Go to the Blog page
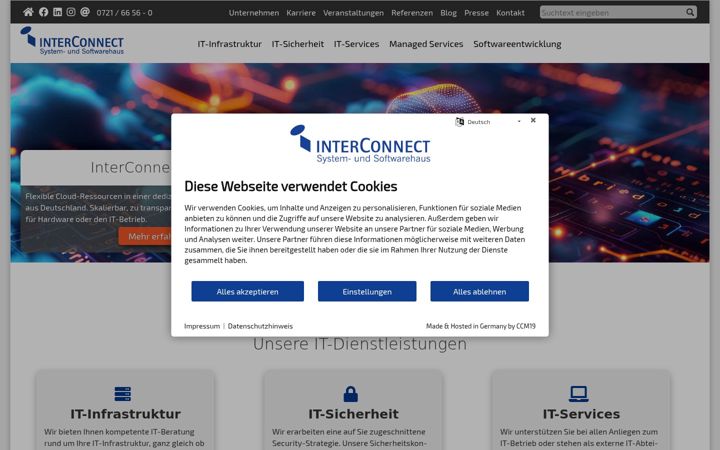Screen dimensions: 720x450 click(x=449, y=13)
